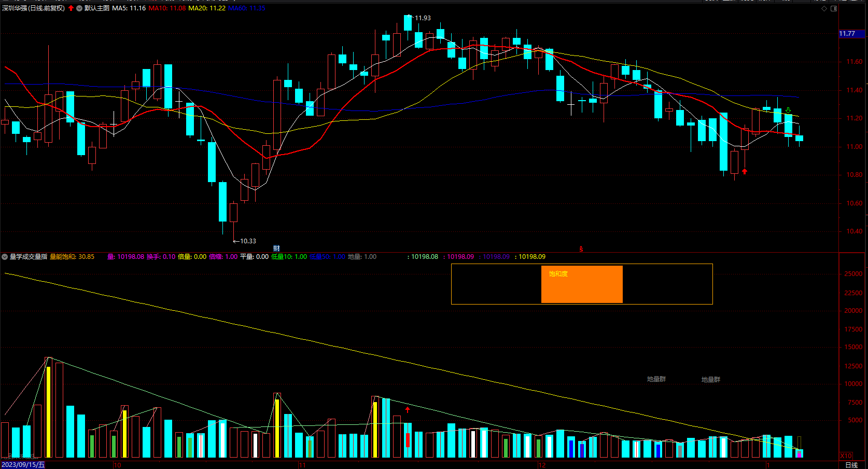Click the 低量50: 1.00 value

point(328,257)
